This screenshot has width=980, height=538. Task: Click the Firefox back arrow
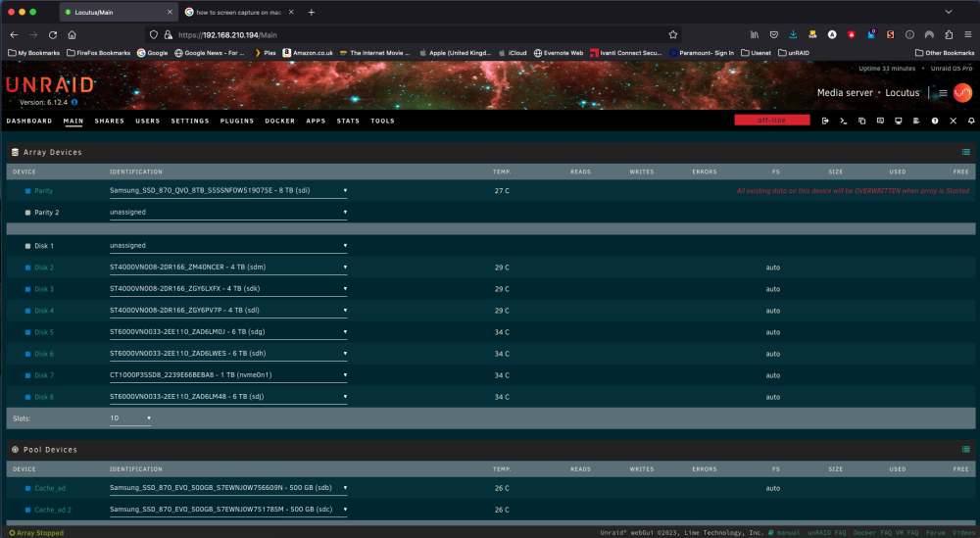point(14,35)
